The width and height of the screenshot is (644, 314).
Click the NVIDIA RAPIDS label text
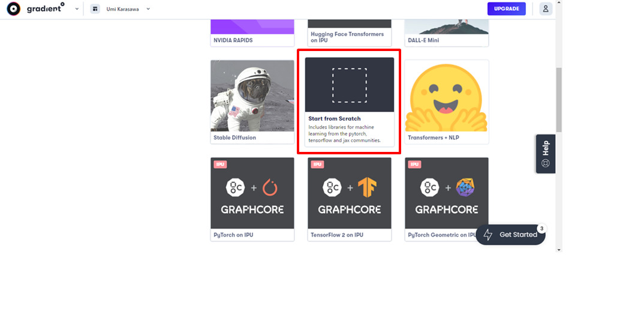pyautogui.click(x=233, y=41)
